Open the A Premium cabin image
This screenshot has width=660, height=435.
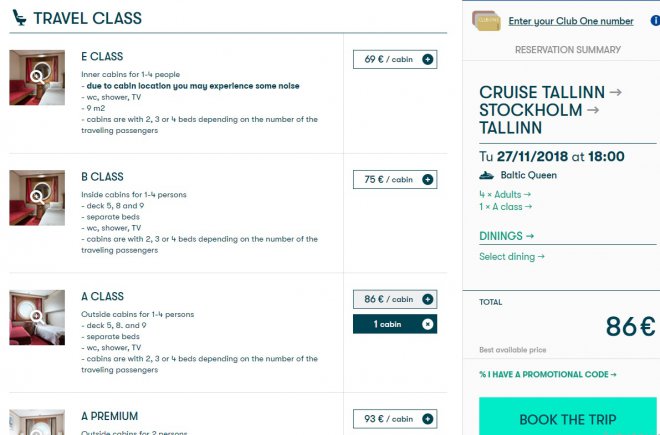(37, 421)
